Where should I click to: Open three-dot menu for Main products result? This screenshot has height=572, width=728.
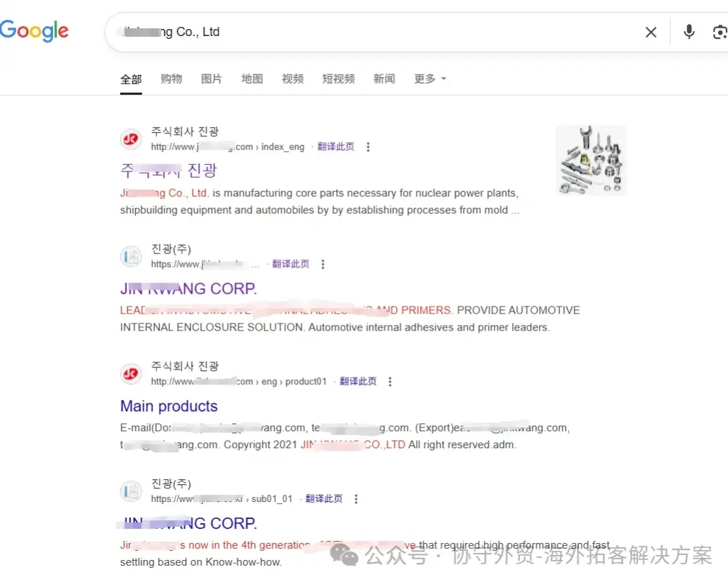390,382
